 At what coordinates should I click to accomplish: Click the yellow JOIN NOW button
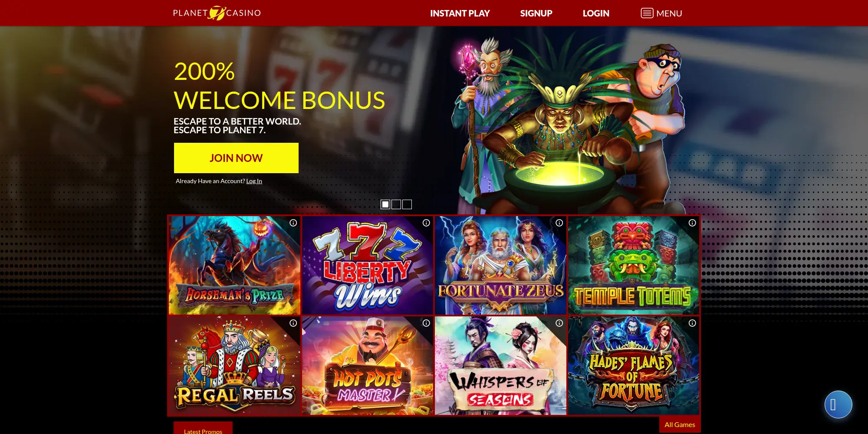pyautogui.click(x=236, y=158)
